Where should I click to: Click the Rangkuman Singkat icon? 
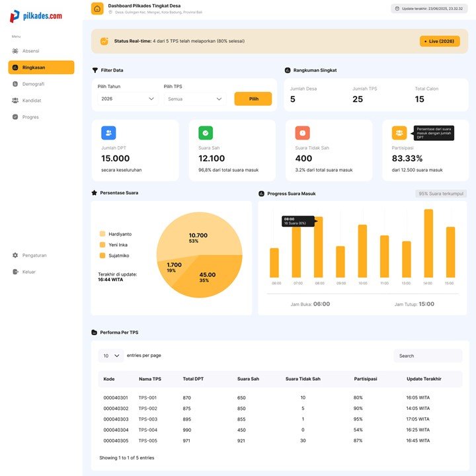[288, 70]
